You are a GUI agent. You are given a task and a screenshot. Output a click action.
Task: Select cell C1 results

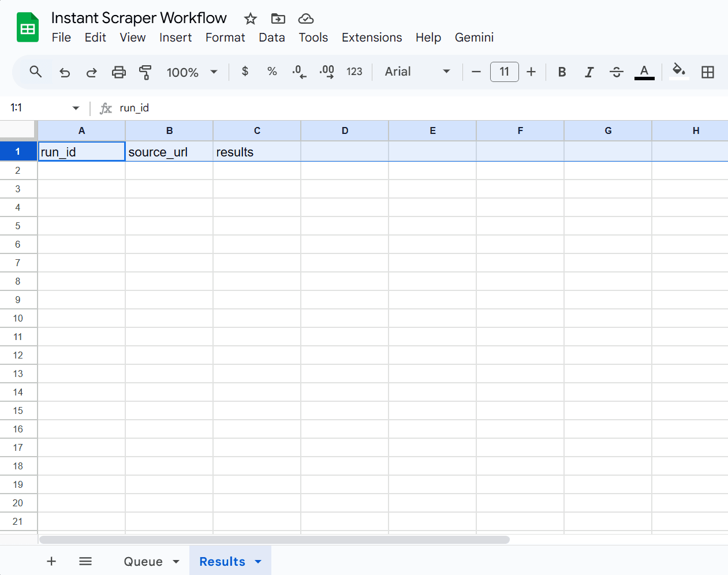pyautogui.click(x=257, y=152)
